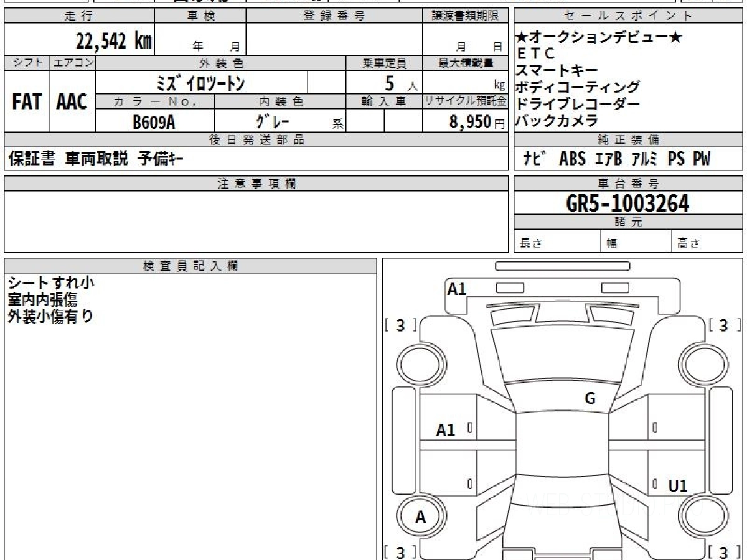This screenshot has height=560, width=747.
Task: Select the ミズイロツートン exterior color value
Action: point(202,82)
